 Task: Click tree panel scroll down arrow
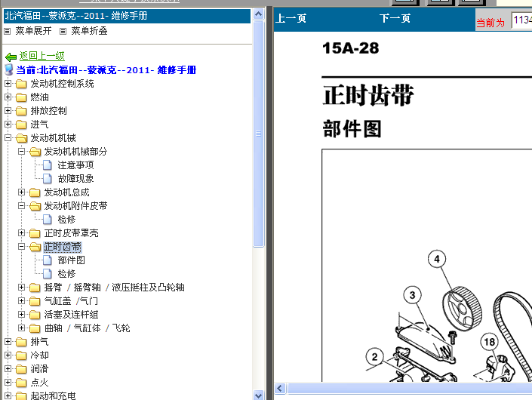259,395
